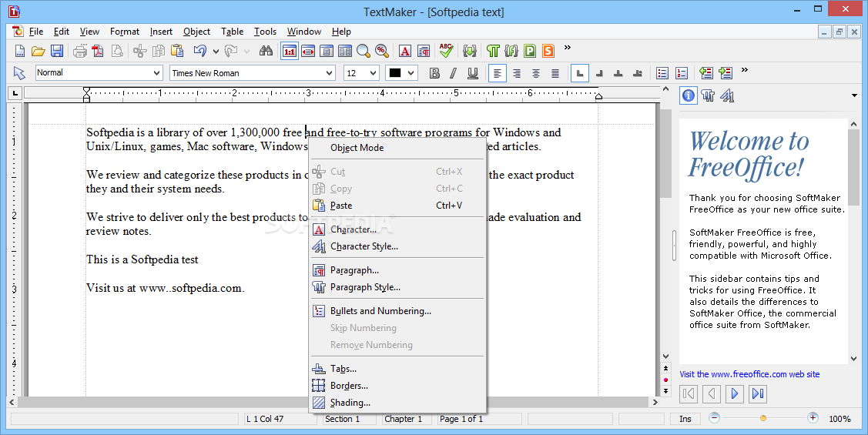Screen dimensions: 868x435
Task: Insert a numbered list from the toolbar
Action: [x=682, y=73]
